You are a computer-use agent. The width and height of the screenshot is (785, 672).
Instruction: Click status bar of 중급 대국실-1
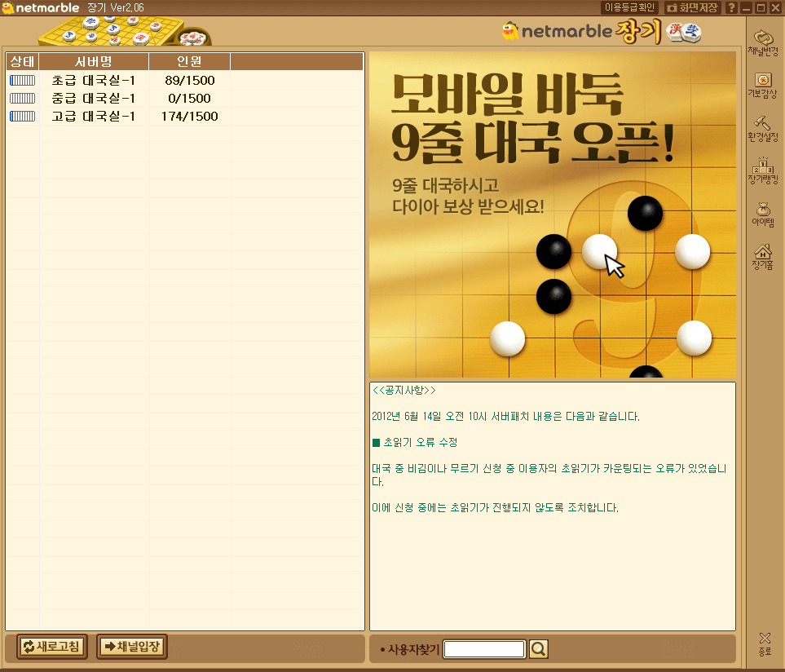23,98
